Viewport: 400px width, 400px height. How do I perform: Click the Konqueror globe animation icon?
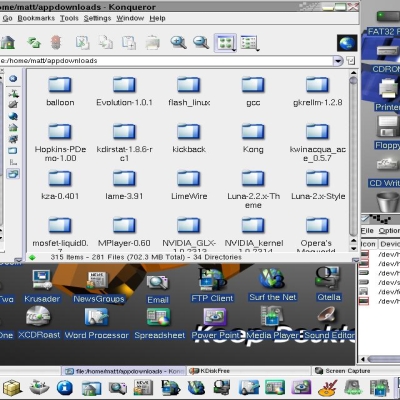coord(347,43)
